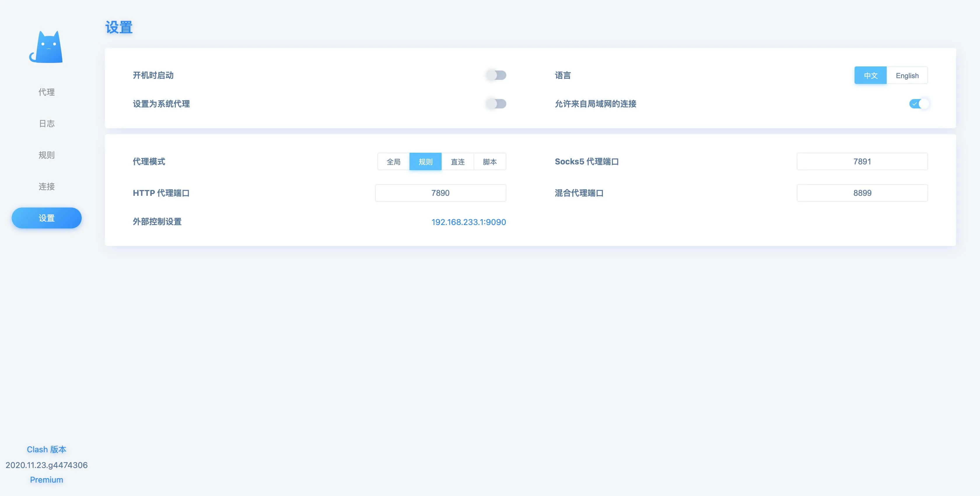Enable 设置为系统代理 switch

click(x=496, y=104)
